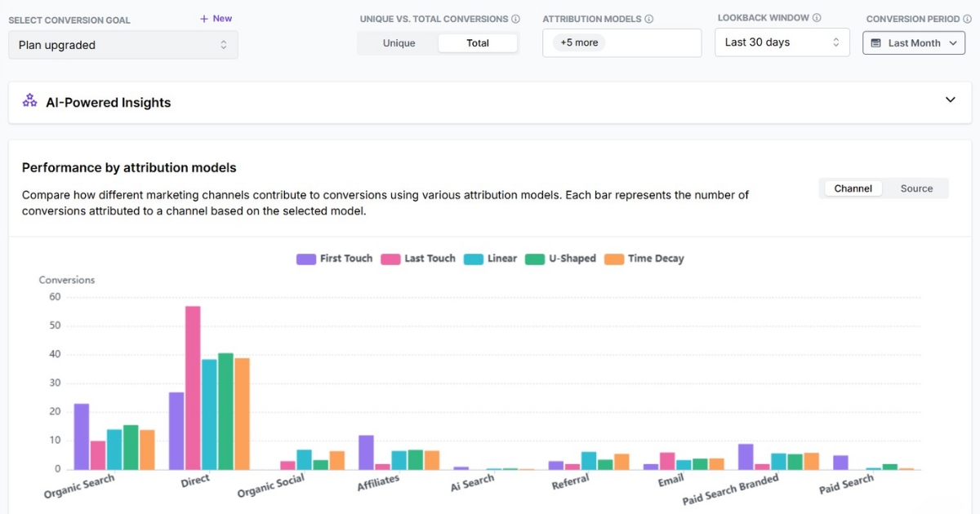
Task: Select the Channel tab
Action: pos(853,188)
